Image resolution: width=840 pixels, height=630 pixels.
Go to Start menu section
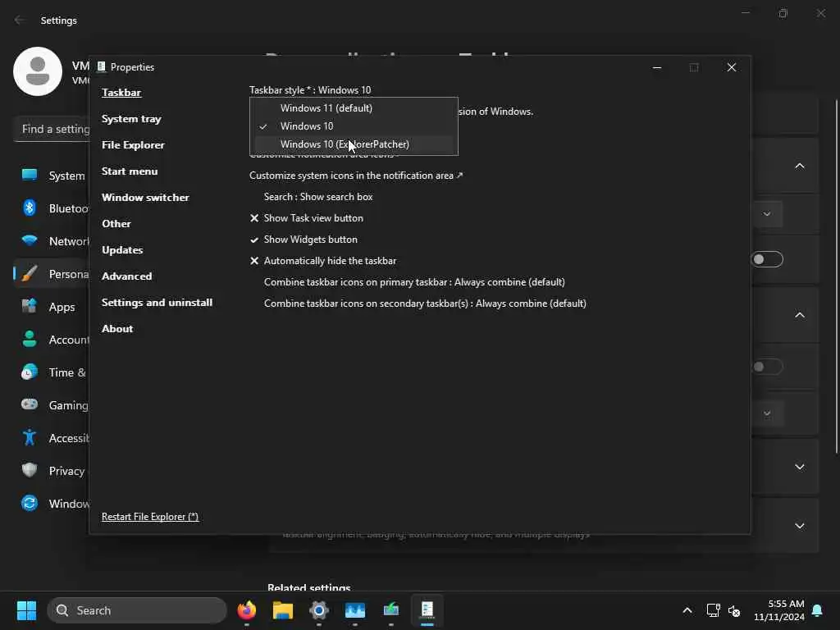click(130, 171)
